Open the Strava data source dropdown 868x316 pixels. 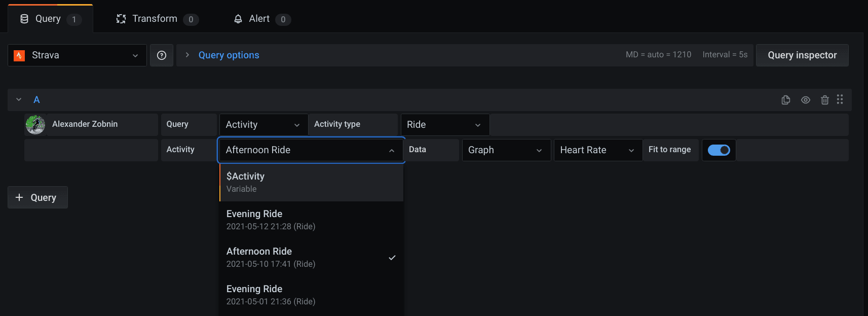(x=77, y=55)
